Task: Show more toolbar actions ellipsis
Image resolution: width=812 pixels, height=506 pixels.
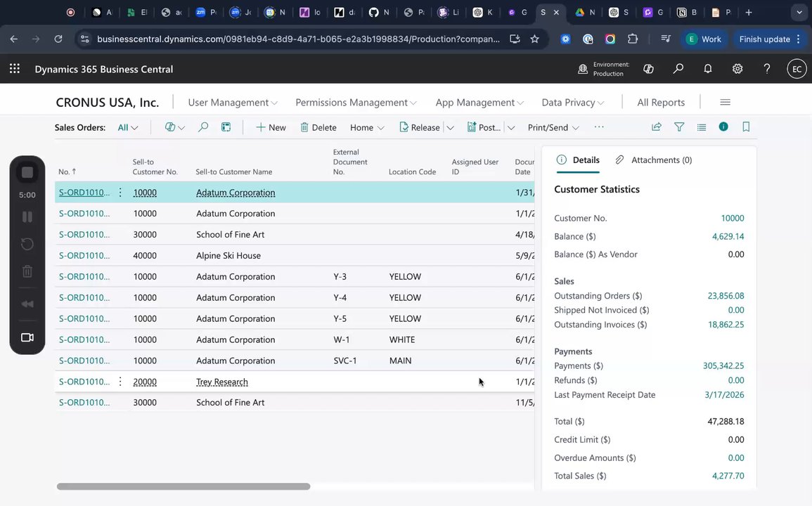Action: coord(599,127)
